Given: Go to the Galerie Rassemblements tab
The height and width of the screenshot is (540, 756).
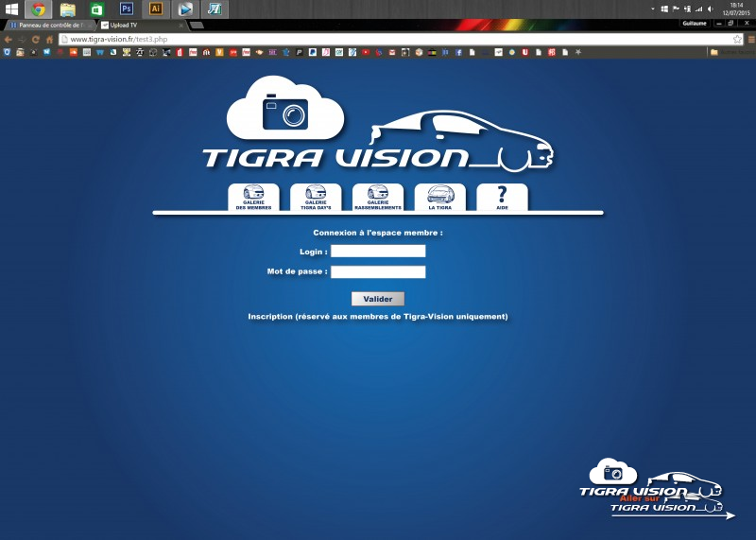Looking at the screenshot, I should click(378, 197).
